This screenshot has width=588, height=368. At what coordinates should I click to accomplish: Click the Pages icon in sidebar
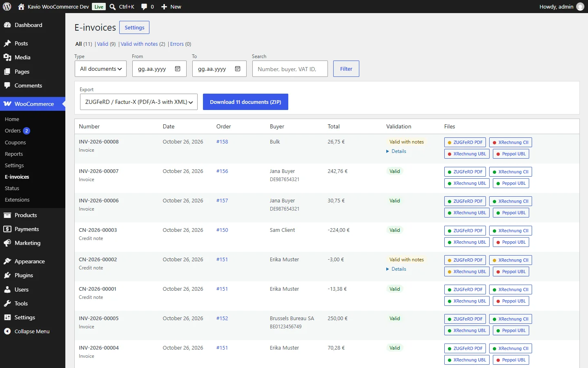(x=7, y=72)
